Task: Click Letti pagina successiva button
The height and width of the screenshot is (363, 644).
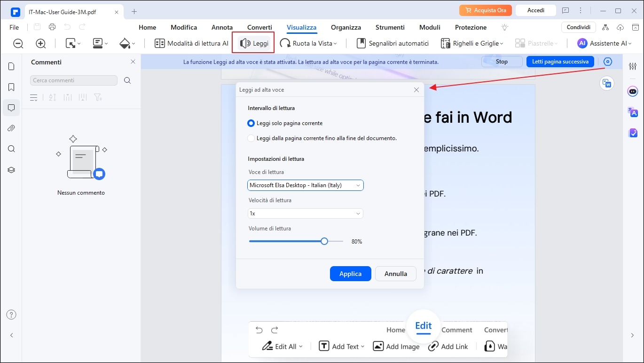Action: (560, 62)
